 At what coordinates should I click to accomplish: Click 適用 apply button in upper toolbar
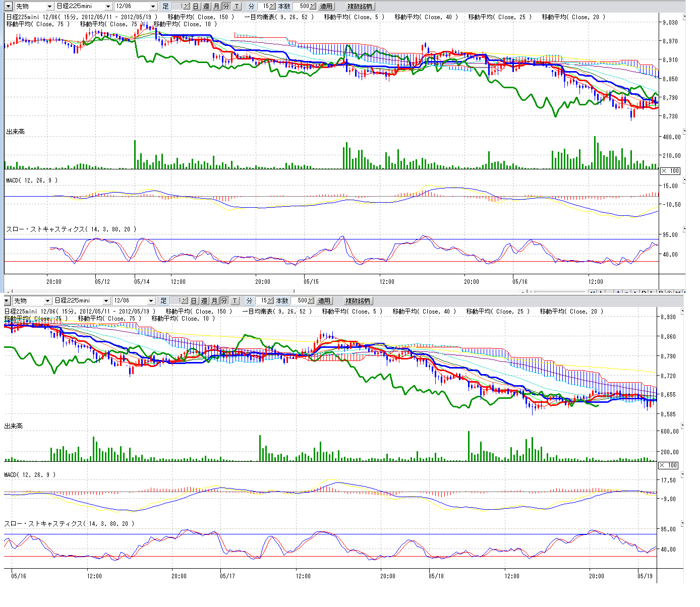click(x=326, y=7)
